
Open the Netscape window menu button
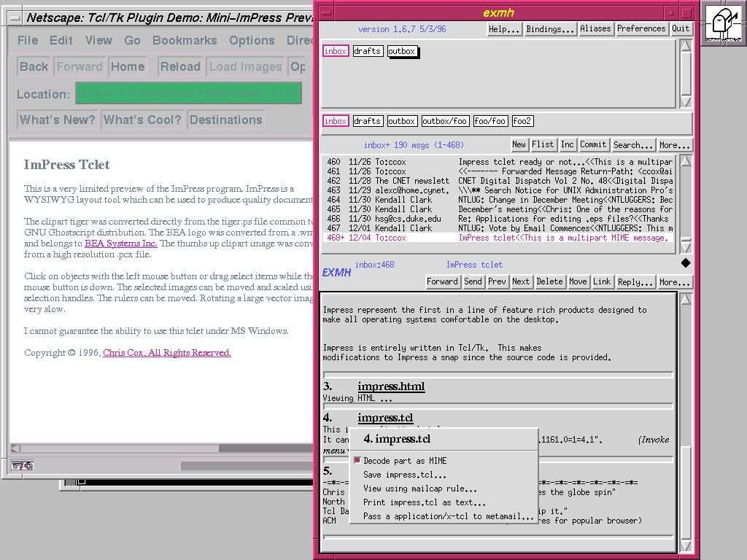point(15,18)
